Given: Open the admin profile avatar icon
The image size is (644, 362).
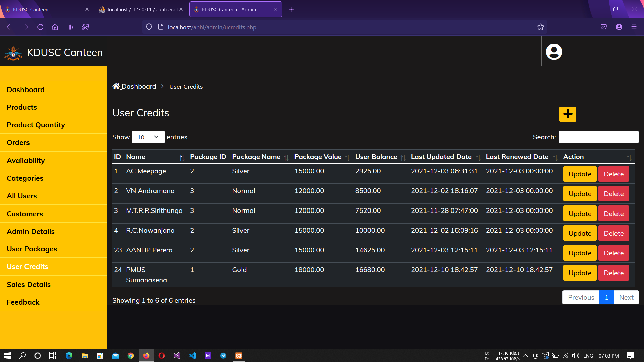Looking at the screenshot, I should (x=554, y=52).
